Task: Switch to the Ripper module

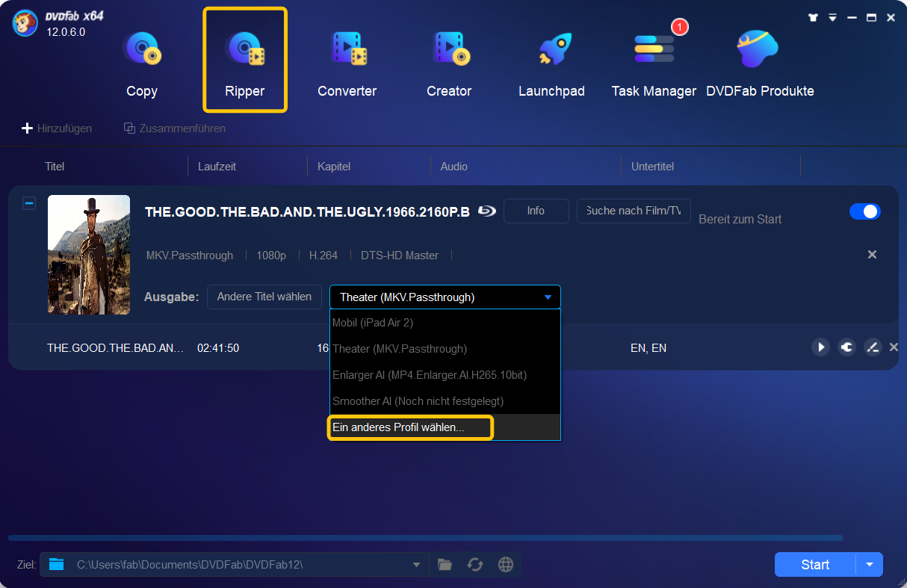Action: point(245,61)
